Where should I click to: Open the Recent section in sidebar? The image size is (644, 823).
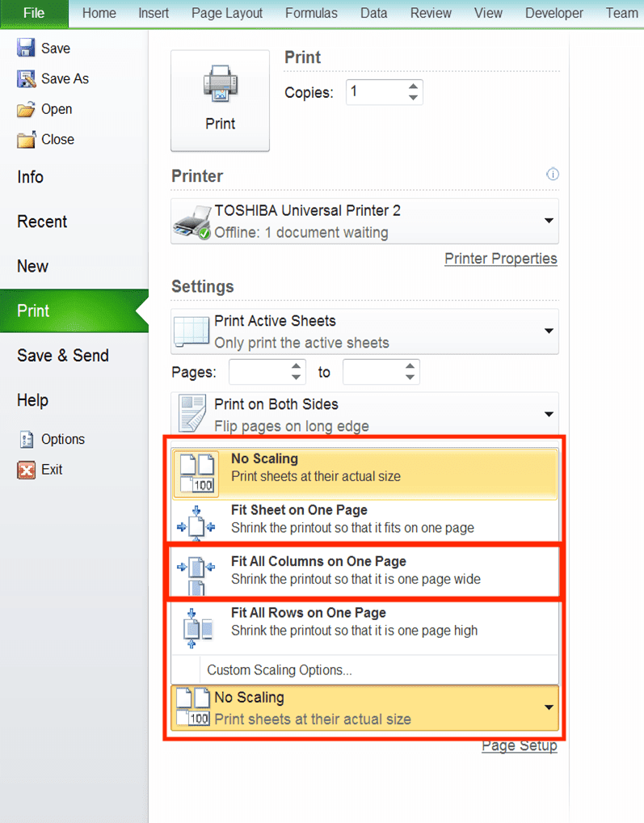(42, 222)
